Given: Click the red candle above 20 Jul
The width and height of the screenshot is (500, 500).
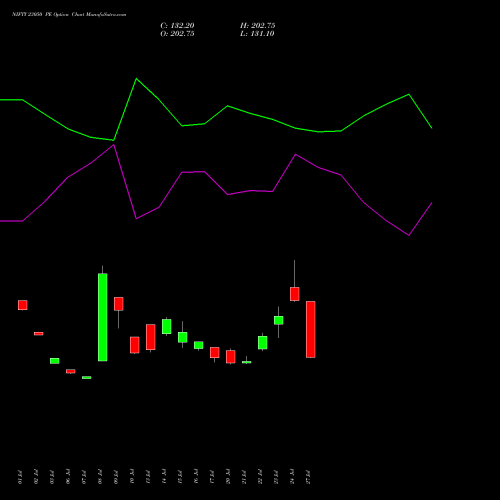Looking at the screenshot, I should [x=231, y=356].
